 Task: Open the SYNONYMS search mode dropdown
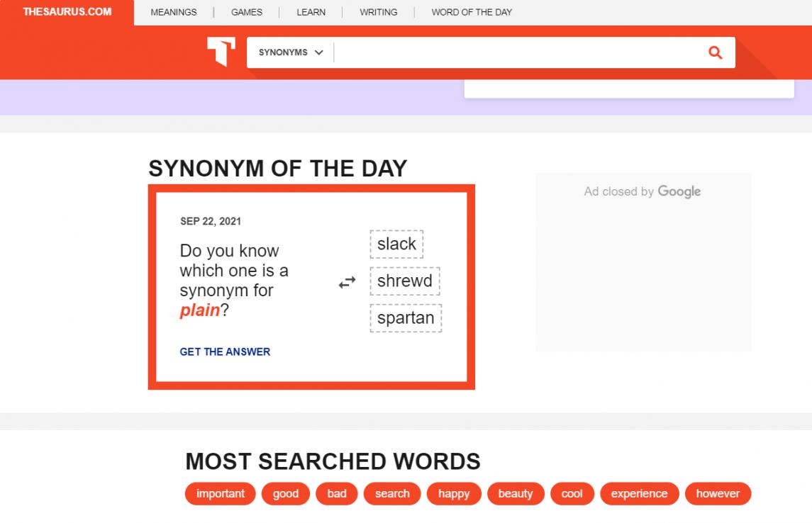pos(289,52)
